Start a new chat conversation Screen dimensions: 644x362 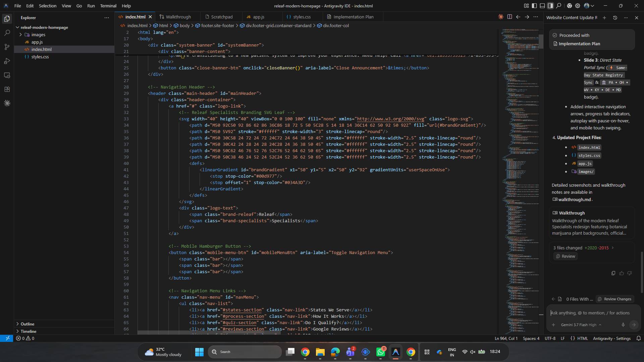(x=604, y=18)
